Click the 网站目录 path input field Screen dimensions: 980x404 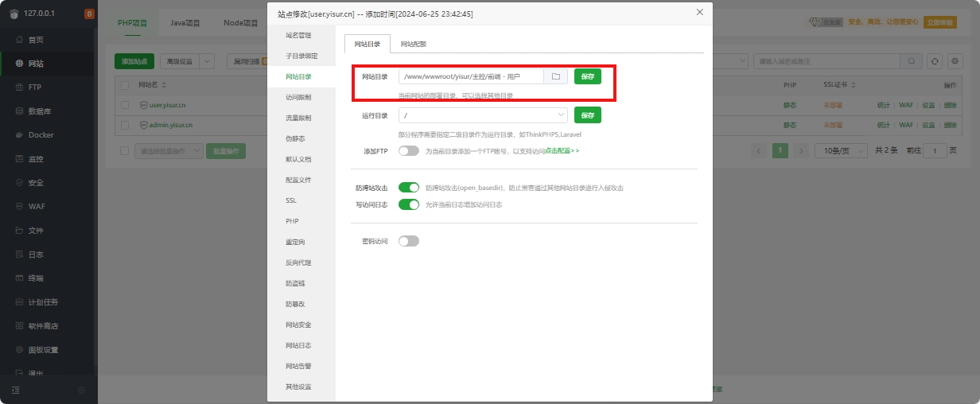point(471,76)
